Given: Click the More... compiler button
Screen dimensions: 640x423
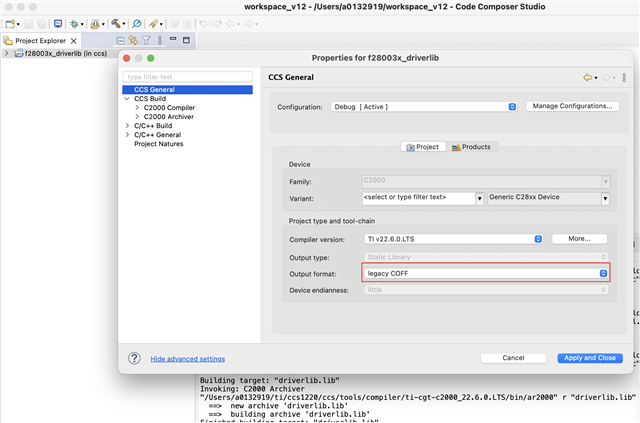Looking at the screenshot, I should coord(579,239).
